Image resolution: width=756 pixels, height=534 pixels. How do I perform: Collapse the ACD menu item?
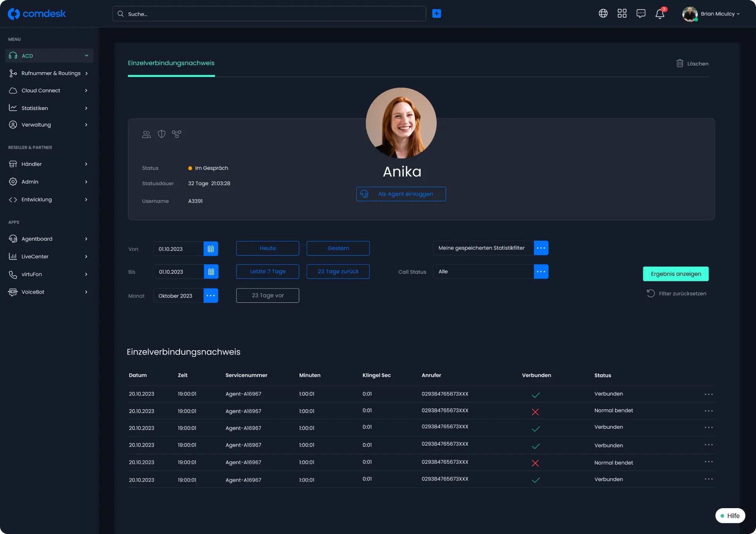pos(49,56)
